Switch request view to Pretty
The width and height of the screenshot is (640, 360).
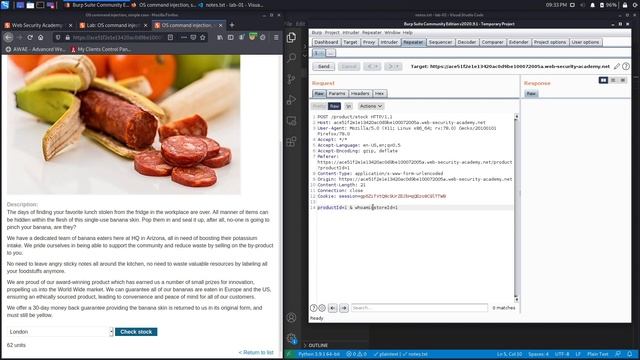319,106
